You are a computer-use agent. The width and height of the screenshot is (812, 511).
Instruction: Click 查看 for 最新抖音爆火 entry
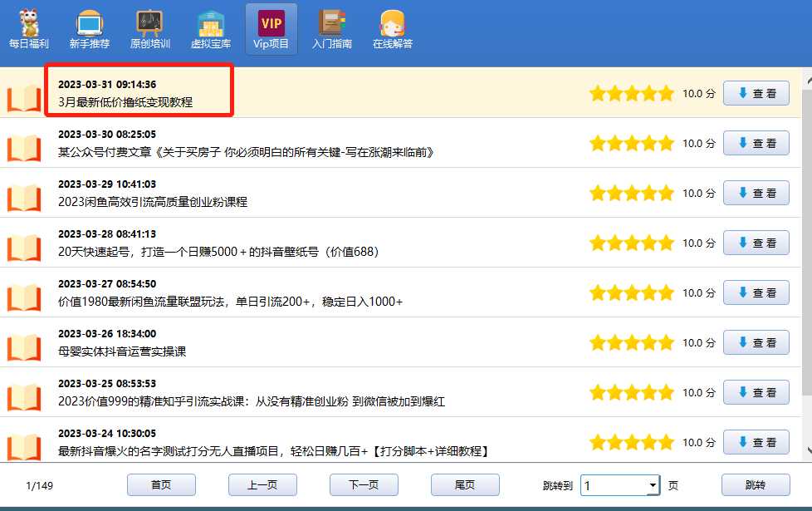click(756, 442)
